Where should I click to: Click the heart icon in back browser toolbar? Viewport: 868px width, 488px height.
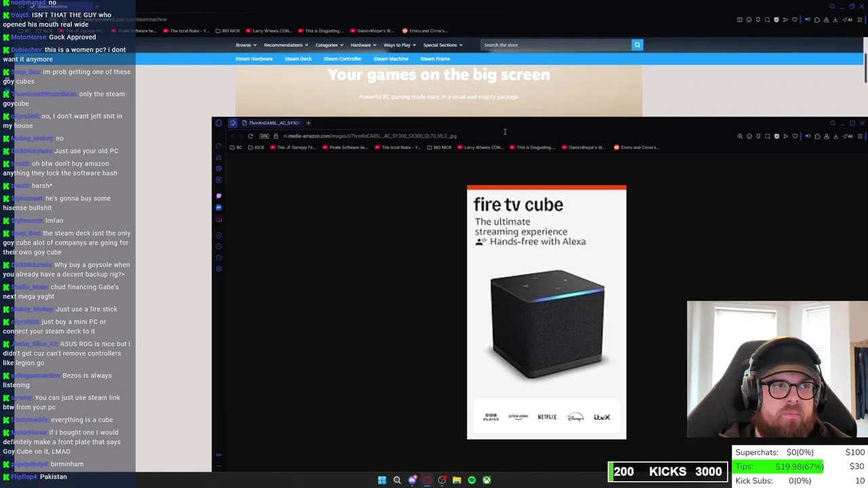pyautogui.click(x=795, y=20)
